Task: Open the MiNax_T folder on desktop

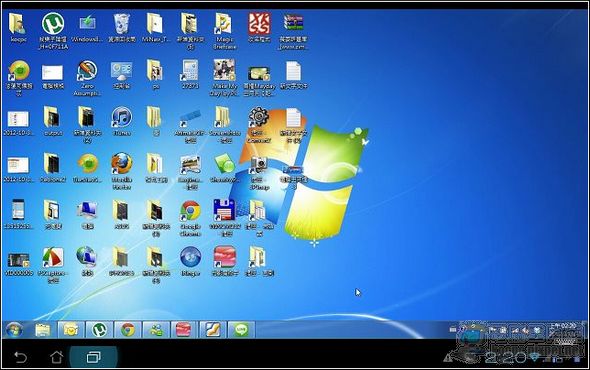Action: 155,24
